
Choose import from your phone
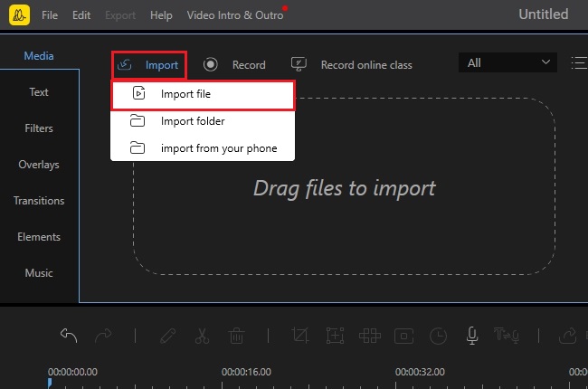coord(203,148)
